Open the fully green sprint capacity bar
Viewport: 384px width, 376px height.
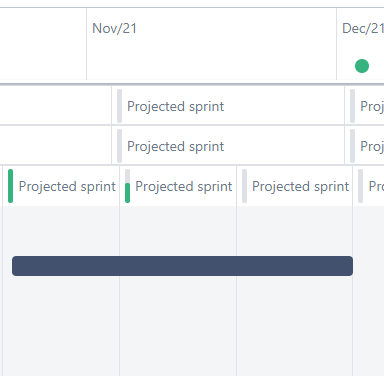click(x=10, y=186)
